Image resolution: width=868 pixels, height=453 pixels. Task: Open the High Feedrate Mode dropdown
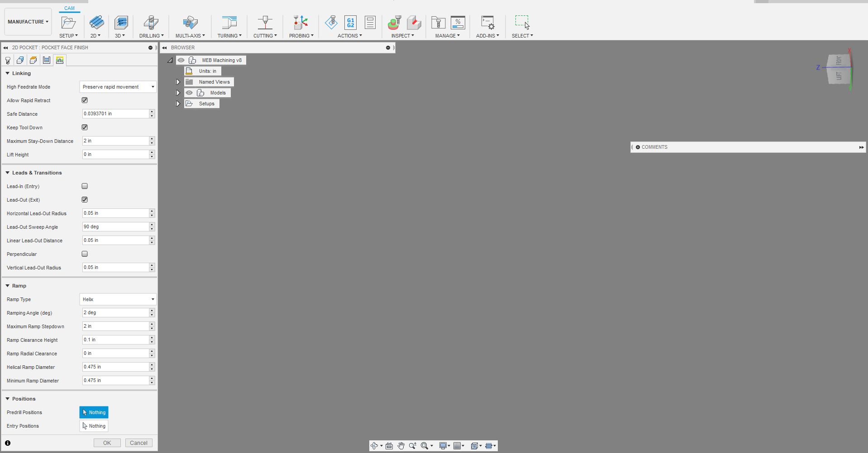click(x=118, y=86)
